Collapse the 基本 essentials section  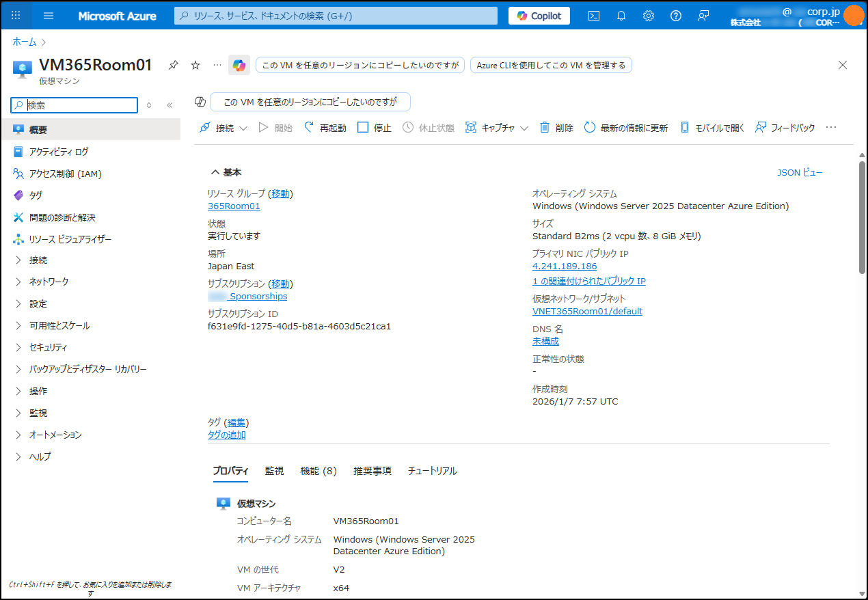226,172
